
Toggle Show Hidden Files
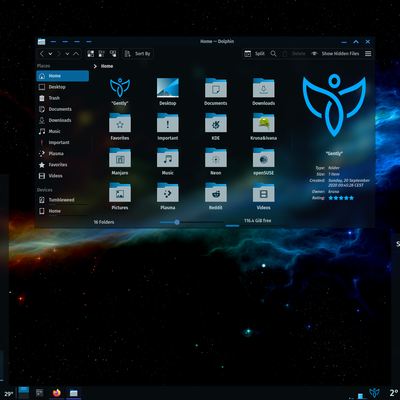335,54
